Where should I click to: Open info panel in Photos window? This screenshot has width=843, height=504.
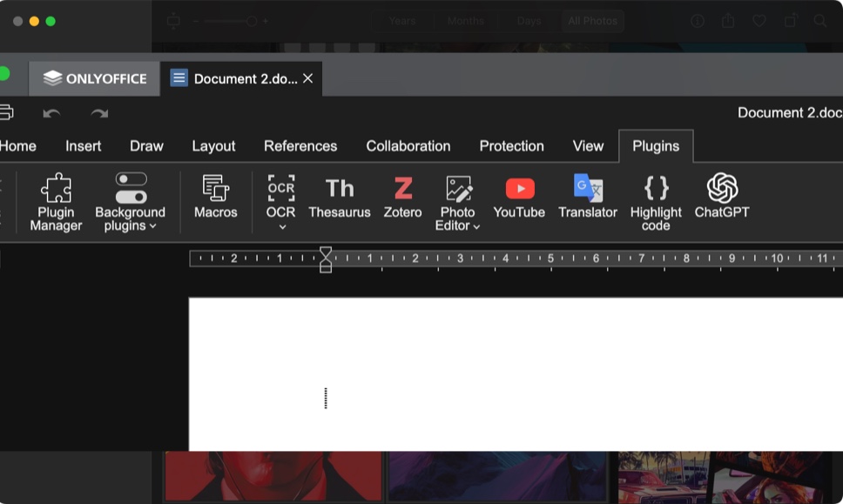point(698,21)
